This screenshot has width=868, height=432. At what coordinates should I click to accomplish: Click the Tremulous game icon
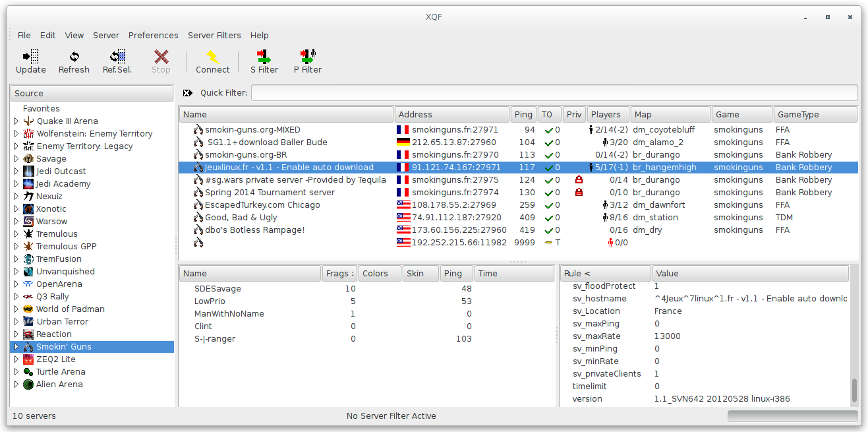[28, 234]
